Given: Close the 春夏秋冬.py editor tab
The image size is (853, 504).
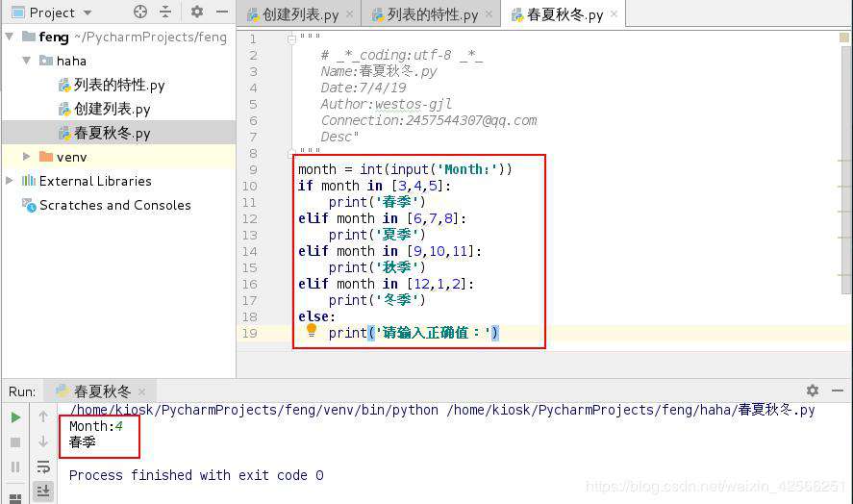Looking at the screenshot, I should click(614, 14).
